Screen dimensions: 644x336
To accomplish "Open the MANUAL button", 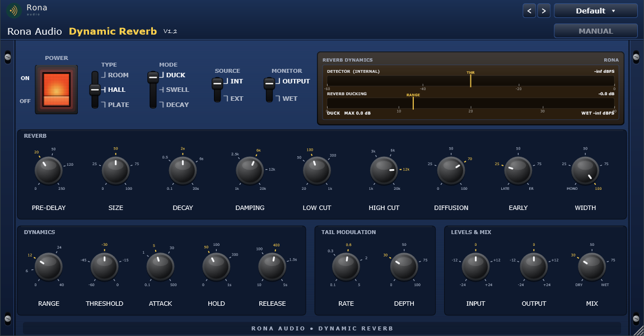I will (x=595, y=31).
